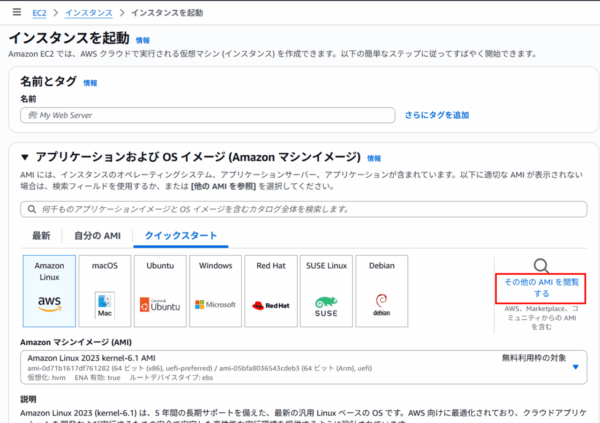
Task: Click インスタンスを起動 breadcrumb text
Action: click(x=167, y=13)
